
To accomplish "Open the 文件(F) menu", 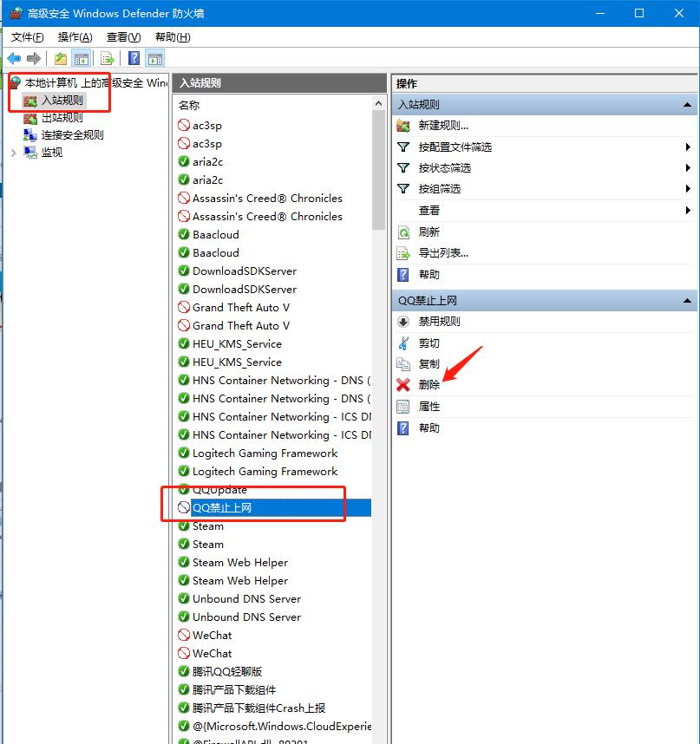I will (x=27, y=37).
